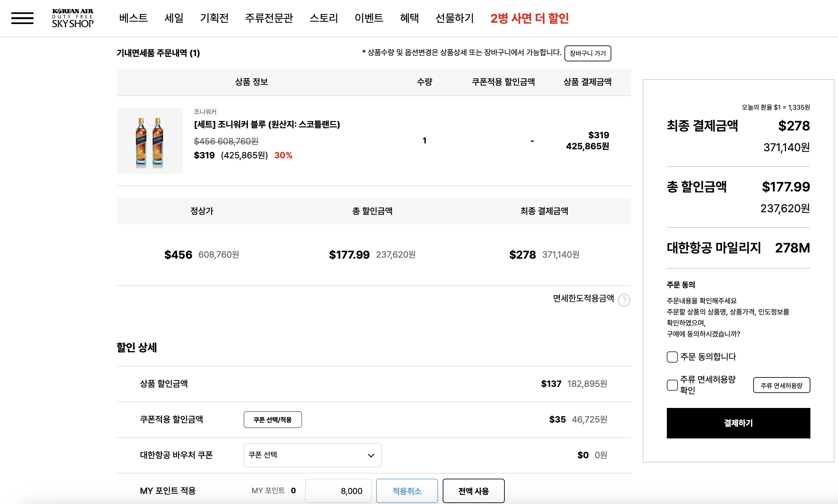Screen dimensions: 838x504
Task: Open the 선물하기 menu
Action: (x=454, y=18)
